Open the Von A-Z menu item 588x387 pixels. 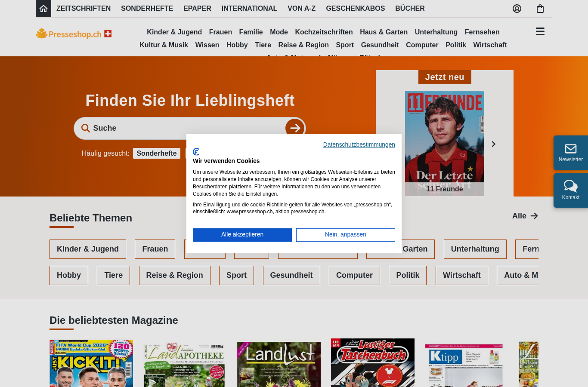pyautogui.click(x=301, y=9)
